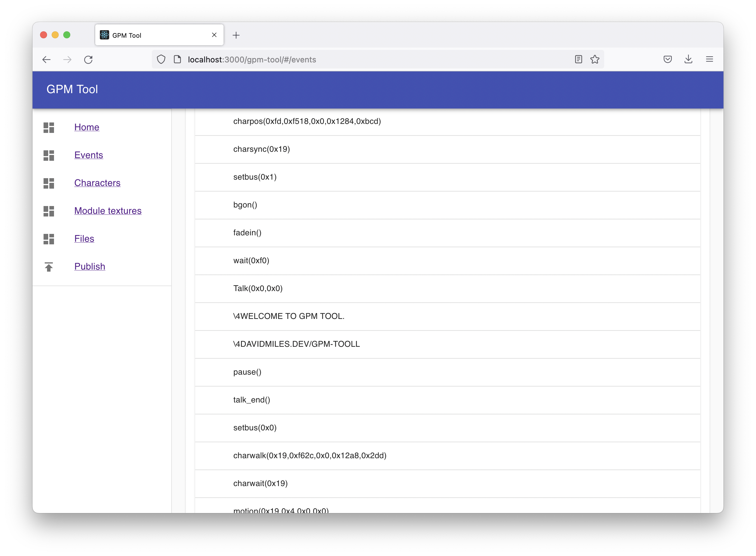Select the setbus(0x1) row

(x=448, y=177)
